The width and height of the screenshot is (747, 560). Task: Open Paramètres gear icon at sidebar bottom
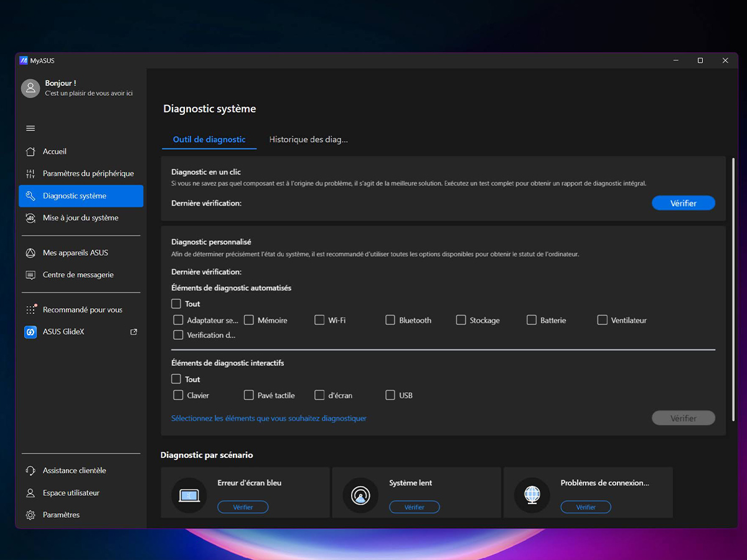30,515
